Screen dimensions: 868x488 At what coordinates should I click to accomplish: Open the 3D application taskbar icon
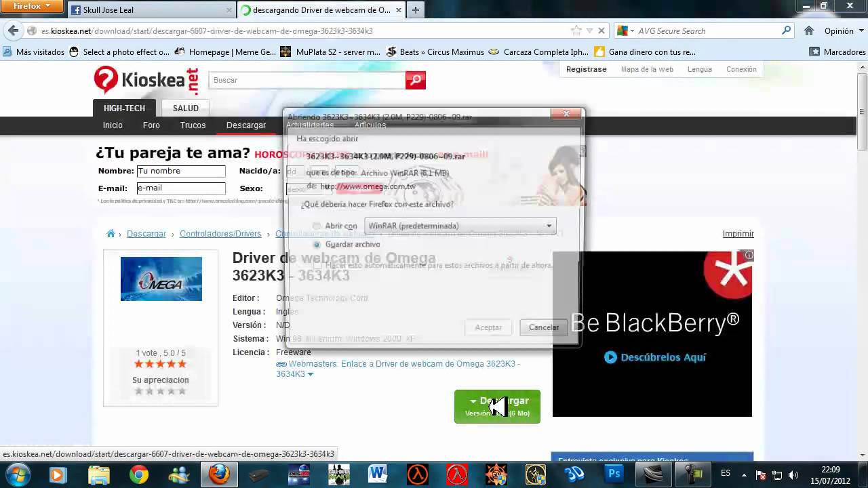(575, 474)
